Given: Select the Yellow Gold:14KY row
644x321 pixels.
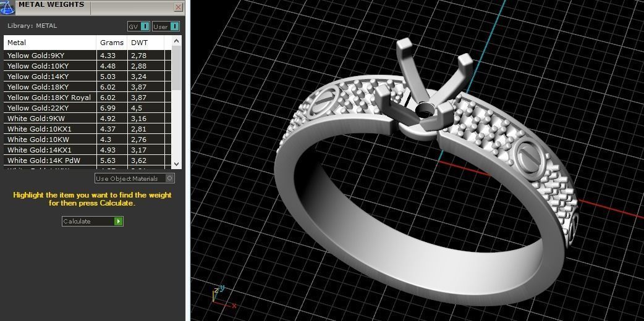Looking at the screenshot, I should (x=88, y=77).
